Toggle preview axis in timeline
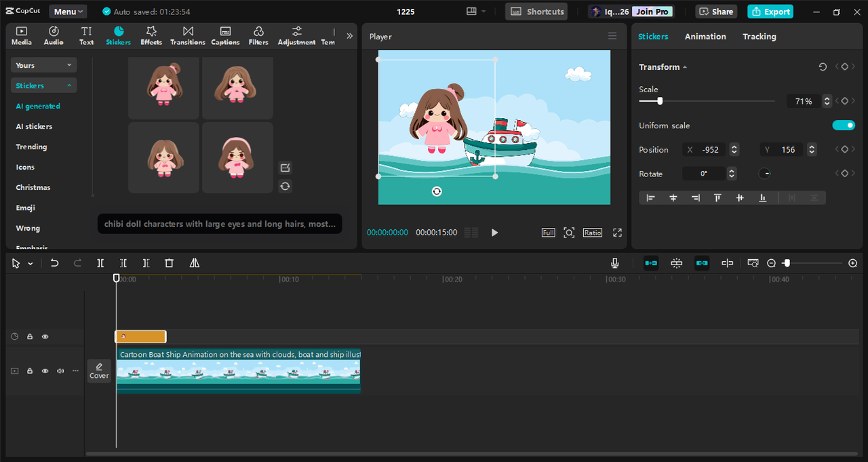Viewport: 868px width, 462px height. (727, 263)
